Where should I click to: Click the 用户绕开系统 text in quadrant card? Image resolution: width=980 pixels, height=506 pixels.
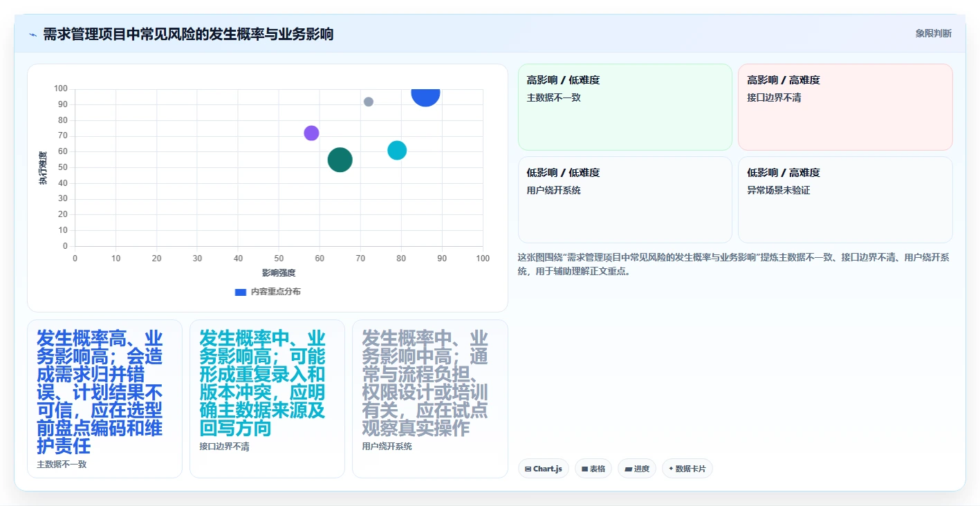pyautogui.click(x=554, y=190)
